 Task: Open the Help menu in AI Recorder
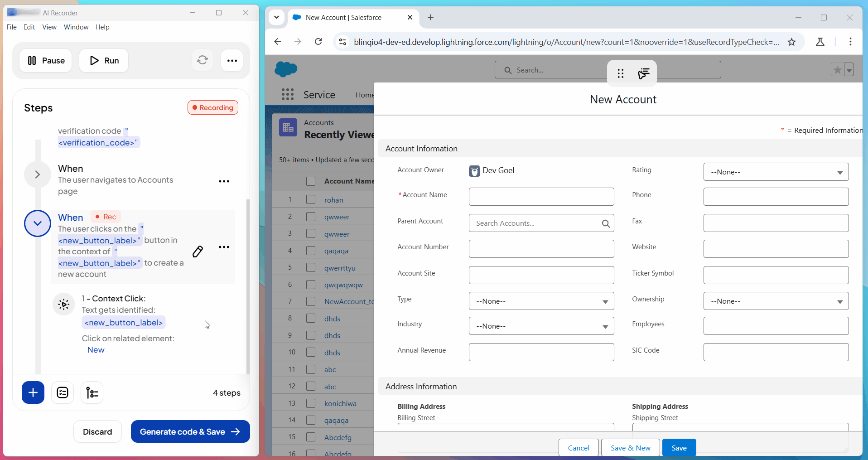pyautogui.click(x=102, y=27)
